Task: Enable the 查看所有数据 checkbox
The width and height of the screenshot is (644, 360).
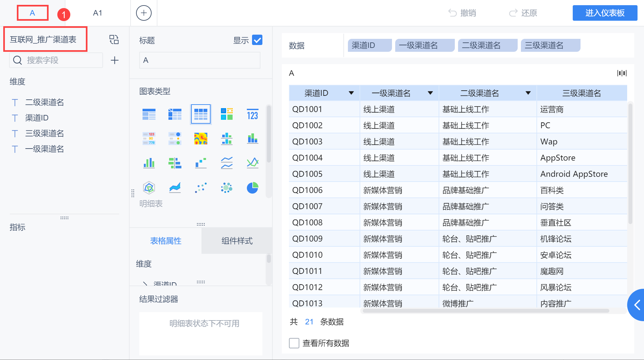Action: pos(294,343)
